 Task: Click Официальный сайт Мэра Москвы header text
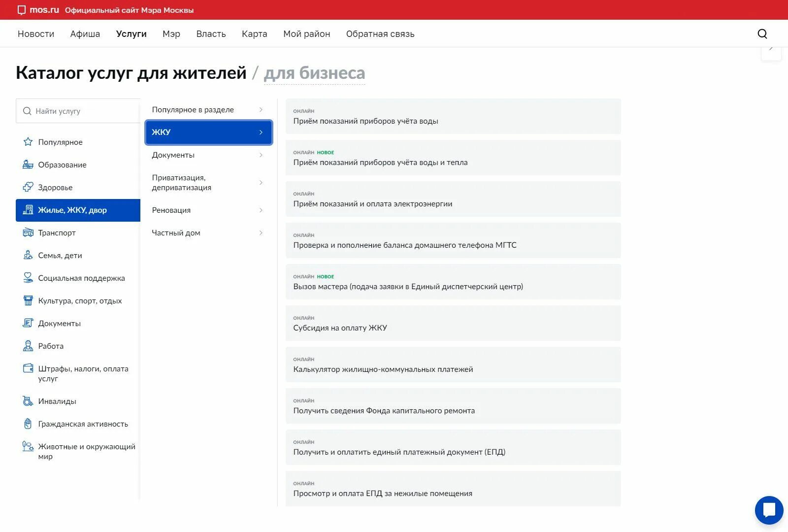point(129,10)
